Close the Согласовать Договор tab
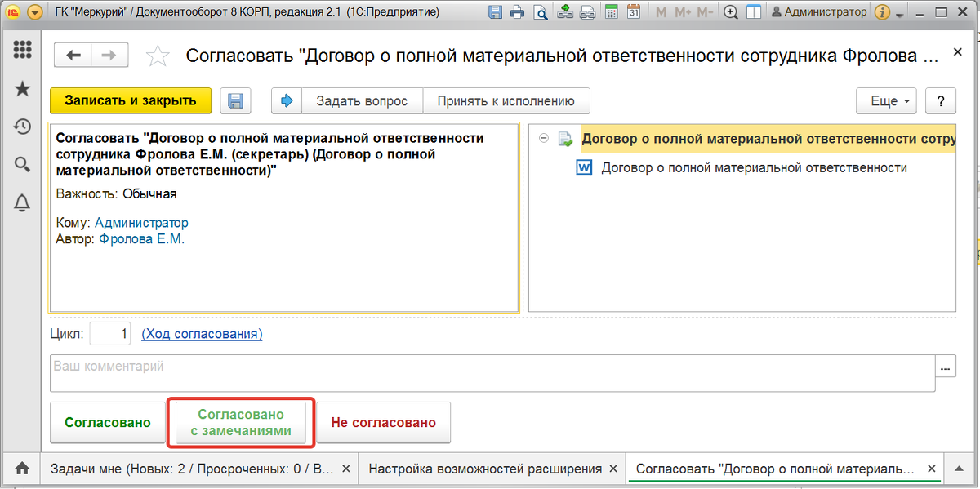Viewport: 980px width, 489px height. point(931,469)
